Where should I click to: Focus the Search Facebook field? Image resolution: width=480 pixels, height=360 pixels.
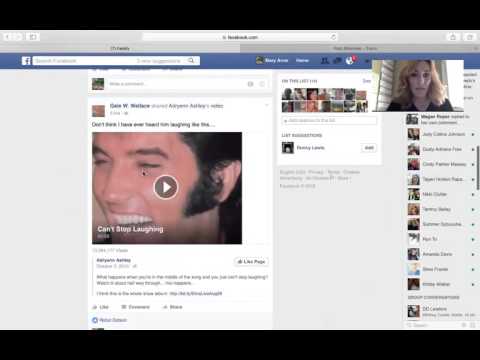tap(110, 61)
